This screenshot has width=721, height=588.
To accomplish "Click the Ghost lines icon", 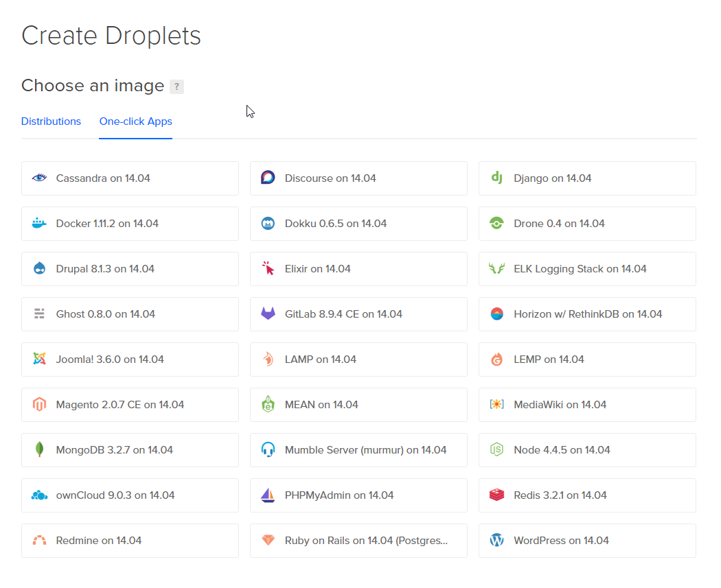I will tap(40, 314).
